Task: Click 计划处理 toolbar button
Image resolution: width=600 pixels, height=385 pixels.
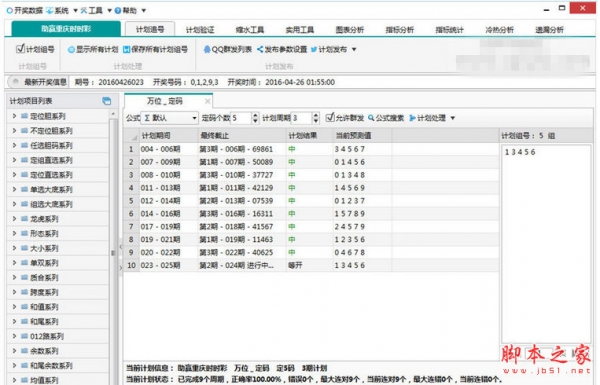Action: (427, 118)
